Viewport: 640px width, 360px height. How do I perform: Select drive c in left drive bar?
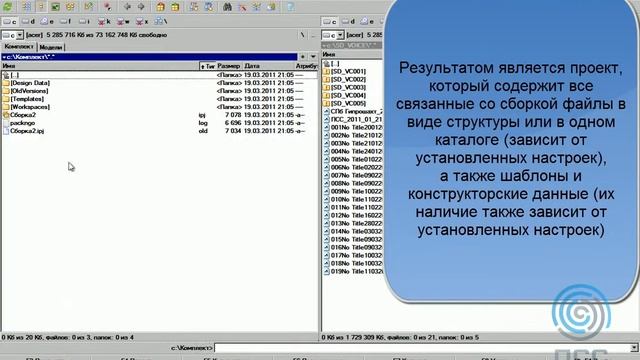click(9, 21)
